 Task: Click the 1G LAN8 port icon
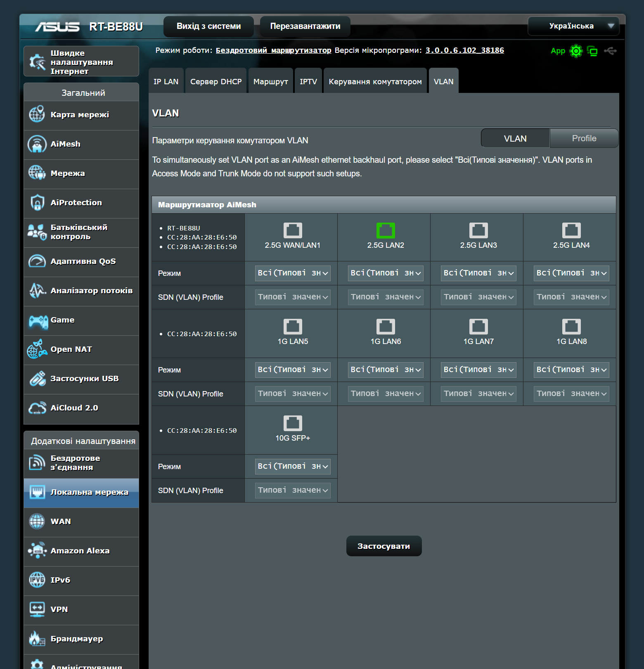coord(571,326)
